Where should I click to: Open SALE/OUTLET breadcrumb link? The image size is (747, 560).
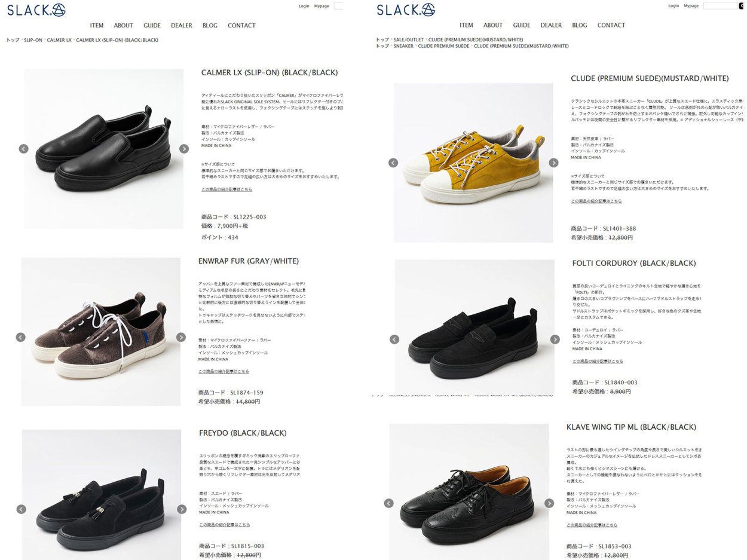tap(408, 39)
